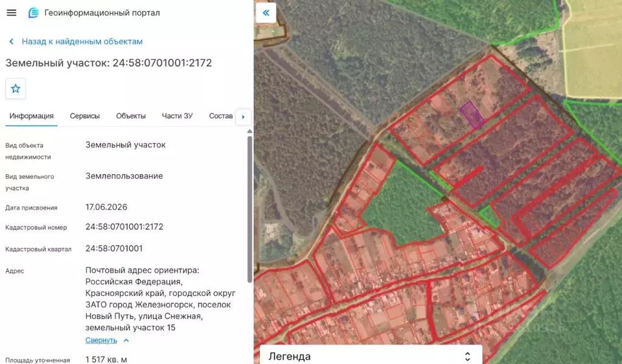Click the info panel vertical scrollbar
This screenshot has width=622, height=364.
250,209
